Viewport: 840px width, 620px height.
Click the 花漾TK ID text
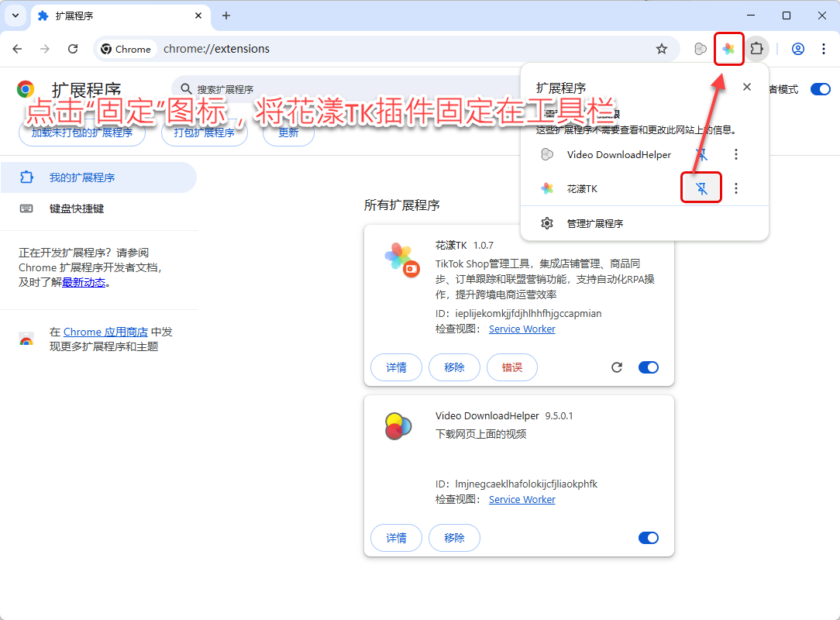pyautogui.click(x=518, y=313)
